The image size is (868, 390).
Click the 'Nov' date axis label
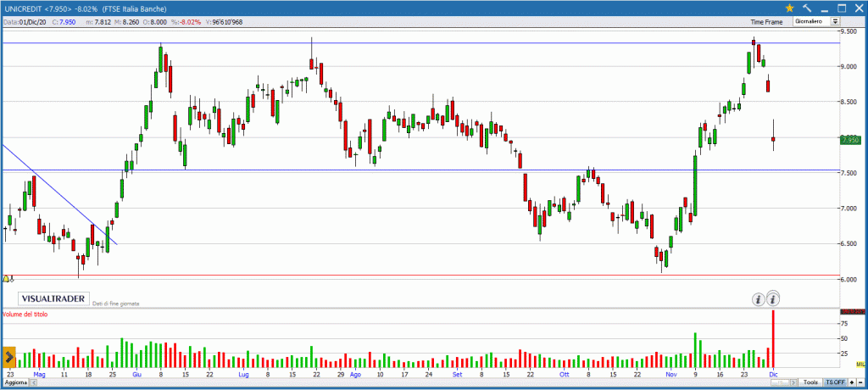click(x=671, y=375)
